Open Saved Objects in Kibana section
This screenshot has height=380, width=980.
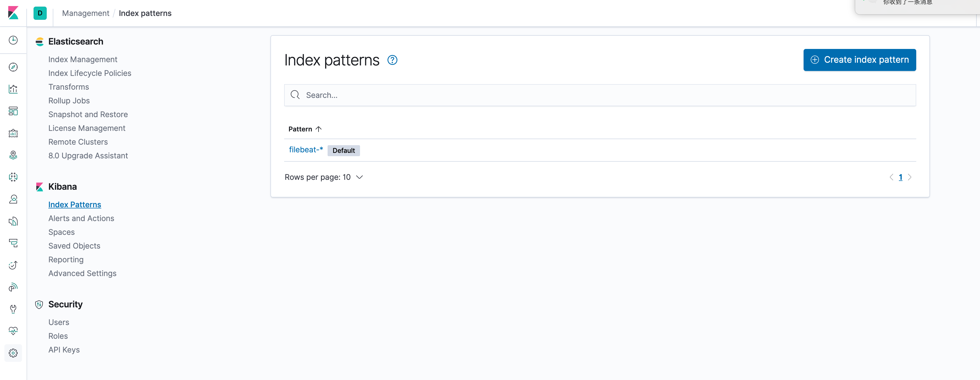point(74,246)
